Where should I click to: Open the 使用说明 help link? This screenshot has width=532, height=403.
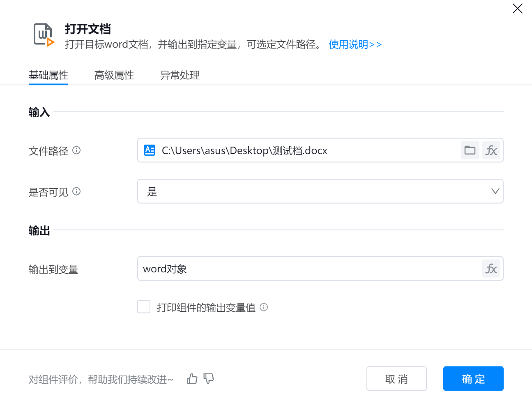355,44
